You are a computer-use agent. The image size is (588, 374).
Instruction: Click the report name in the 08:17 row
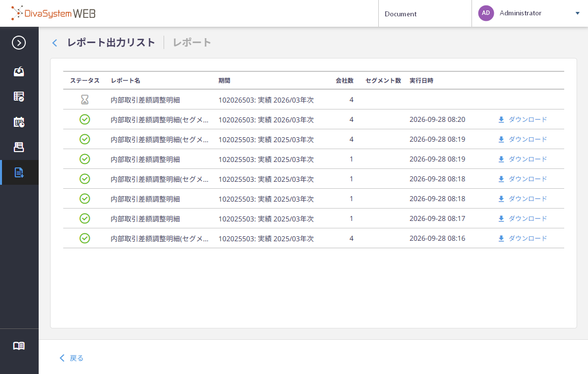point(145,219)
